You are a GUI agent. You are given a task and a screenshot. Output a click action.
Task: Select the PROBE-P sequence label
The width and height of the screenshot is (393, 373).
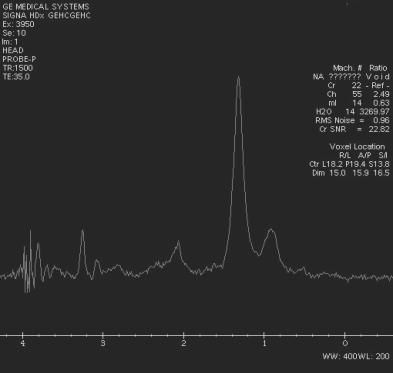19,59
